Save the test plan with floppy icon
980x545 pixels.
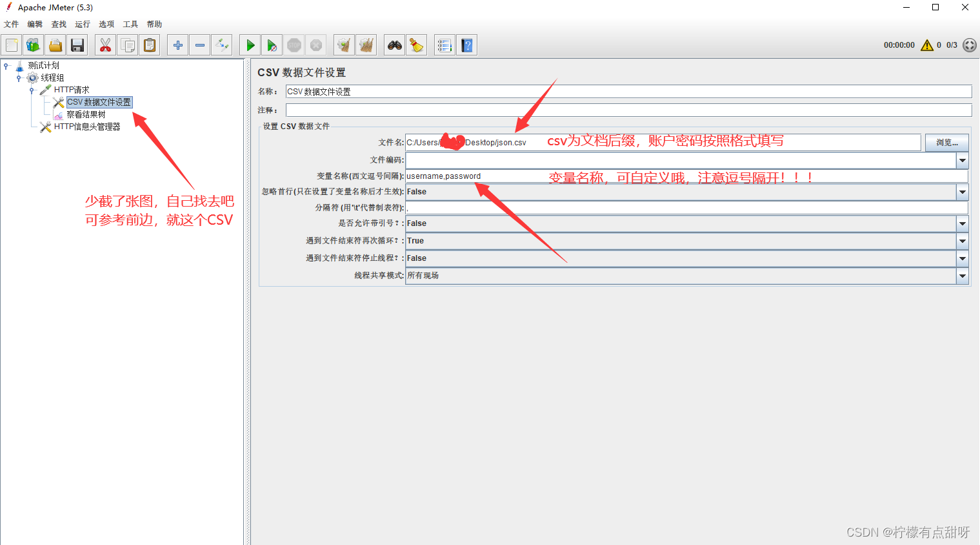pos(77,45)
